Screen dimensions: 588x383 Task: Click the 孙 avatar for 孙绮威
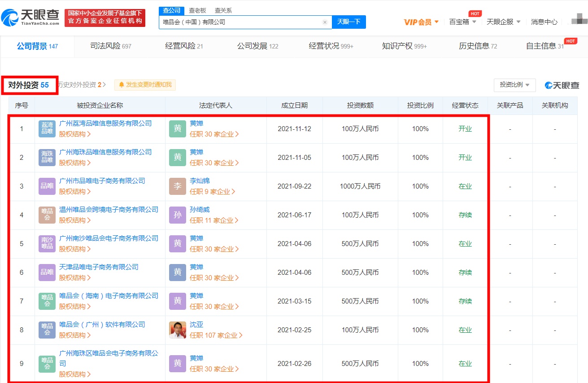[178, 215]
